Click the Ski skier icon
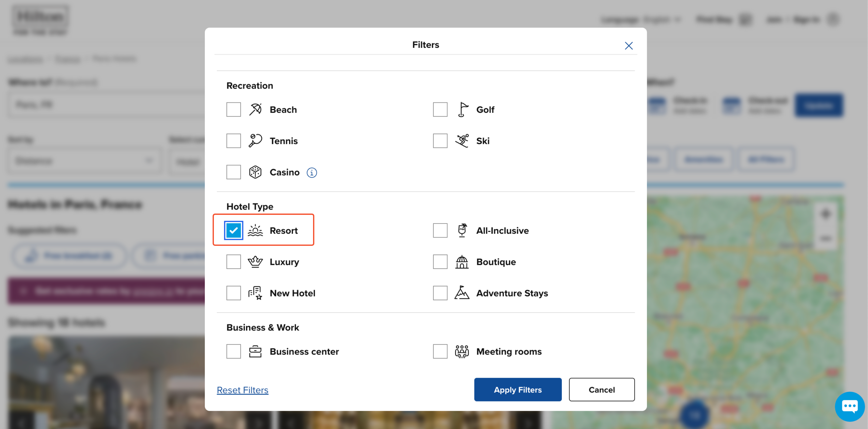Image resolution: width=868 pixels, height=429 pixels. 462,141
